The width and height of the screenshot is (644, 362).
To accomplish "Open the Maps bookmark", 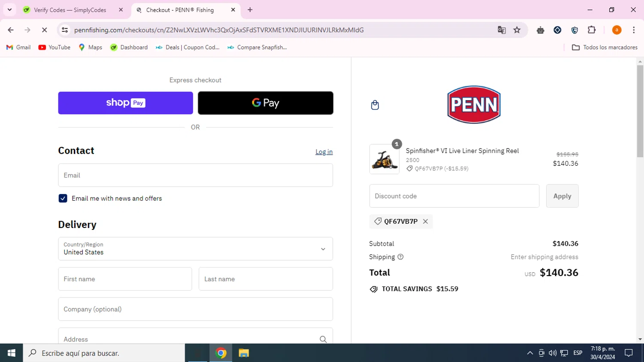I will (x=91, y=47).
